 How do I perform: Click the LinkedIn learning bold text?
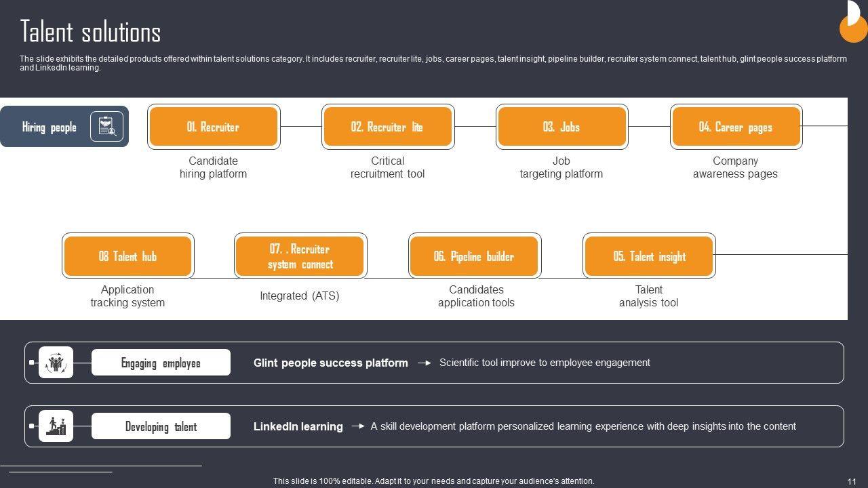click(x=298, y=426)
